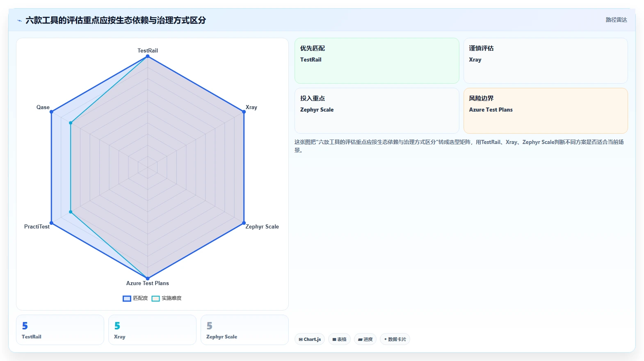Click the 路径雷达 label in header
This screenshot has height=361, width=644.
click(x=616, y=20)
